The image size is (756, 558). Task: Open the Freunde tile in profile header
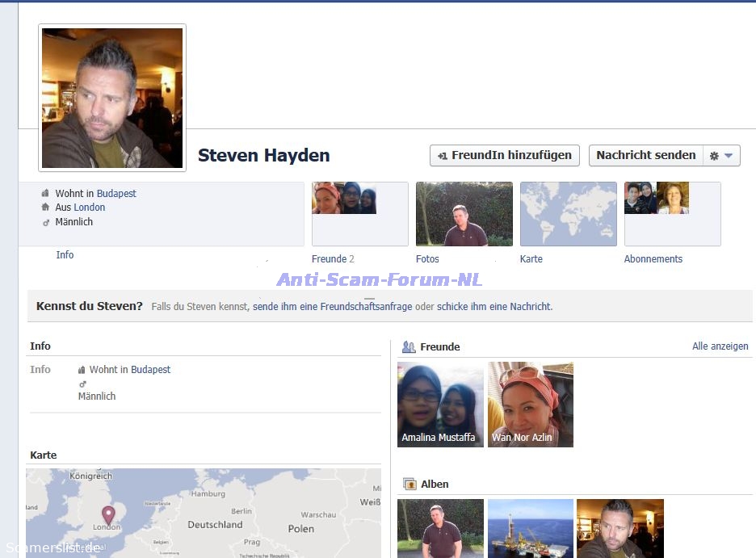click(359, 214)
